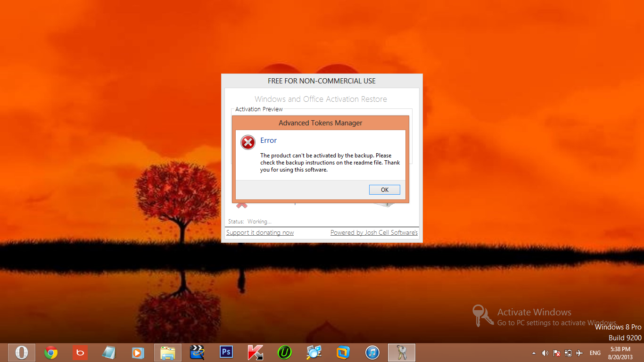
Task: Launch Adobe Photoshop from the taskbar
Action: coord(226,353)
